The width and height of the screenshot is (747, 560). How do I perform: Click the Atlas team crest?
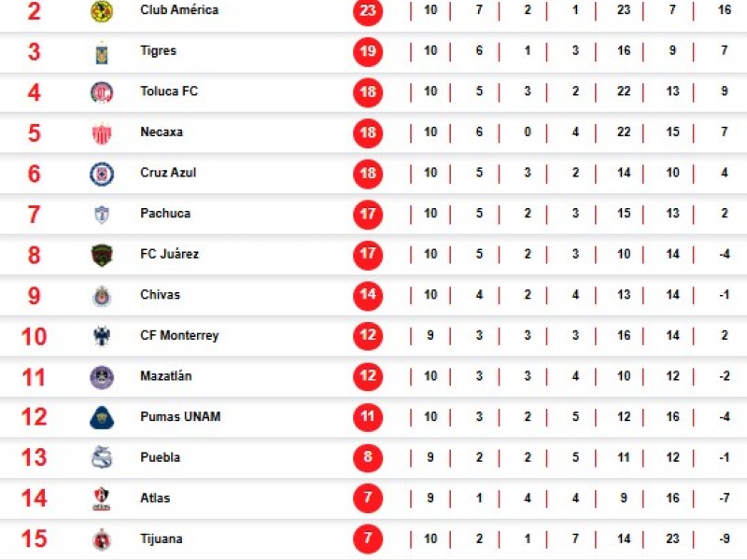point(101,499)
